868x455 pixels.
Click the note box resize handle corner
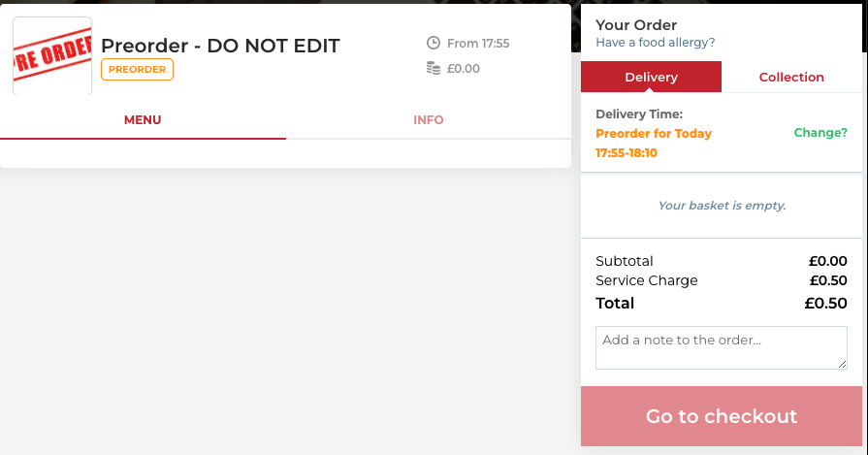[x=842, y=364]
